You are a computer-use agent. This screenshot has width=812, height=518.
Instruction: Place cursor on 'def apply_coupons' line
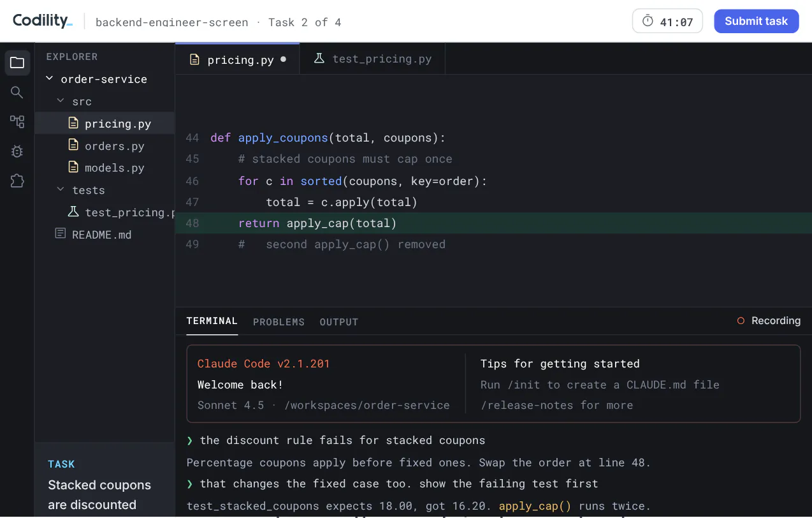pyautogui.click(x=328, y=138)
